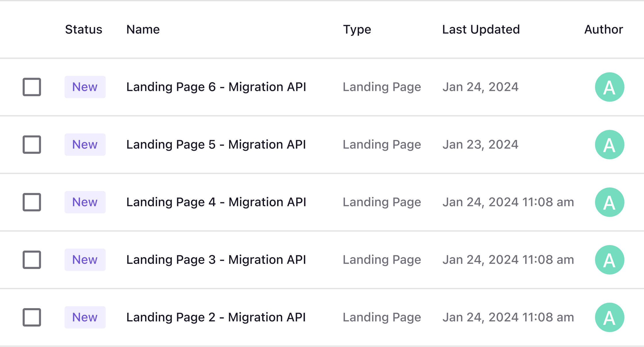The width and height of the screenshot is (644, 347).
Task: Open Landing Page 2 - Migration API
Action: pyautogui.click(x=216, y=317)
